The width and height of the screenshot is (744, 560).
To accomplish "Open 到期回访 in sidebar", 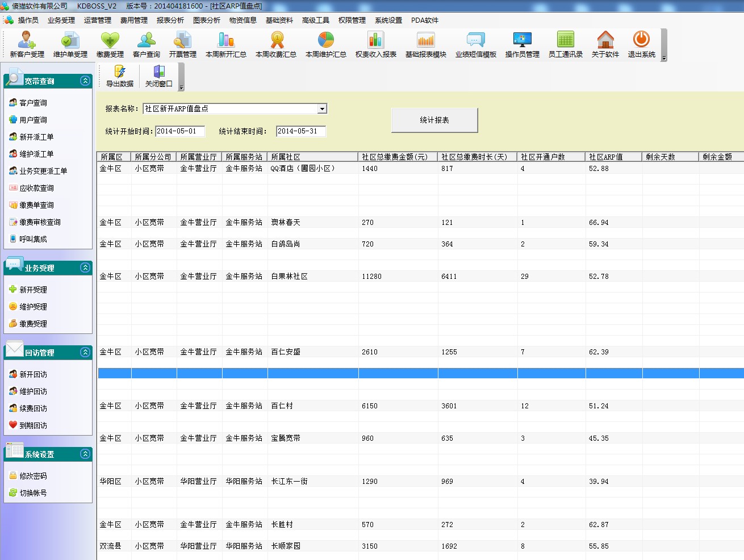I will point(28,425).
